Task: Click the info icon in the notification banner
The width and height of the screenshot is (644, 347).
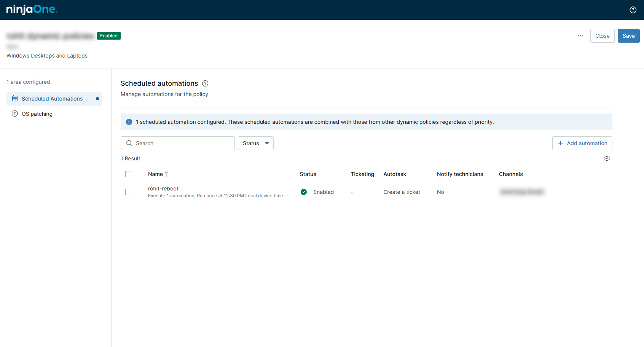Action: [x=129, y=122]
